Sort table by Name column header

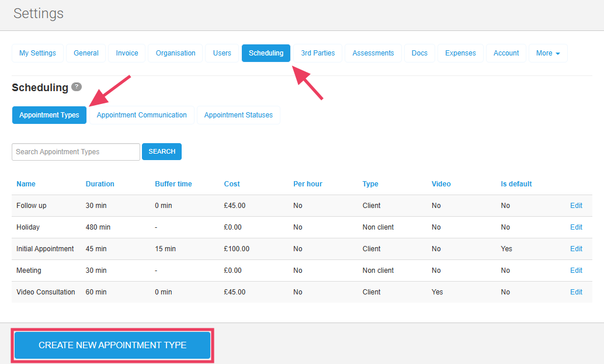tap(26, 184)
